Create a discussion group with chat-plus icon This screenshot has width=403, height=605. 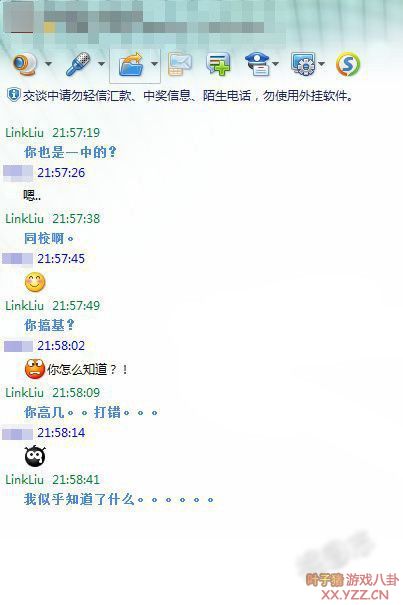click(x=218, y=64)
